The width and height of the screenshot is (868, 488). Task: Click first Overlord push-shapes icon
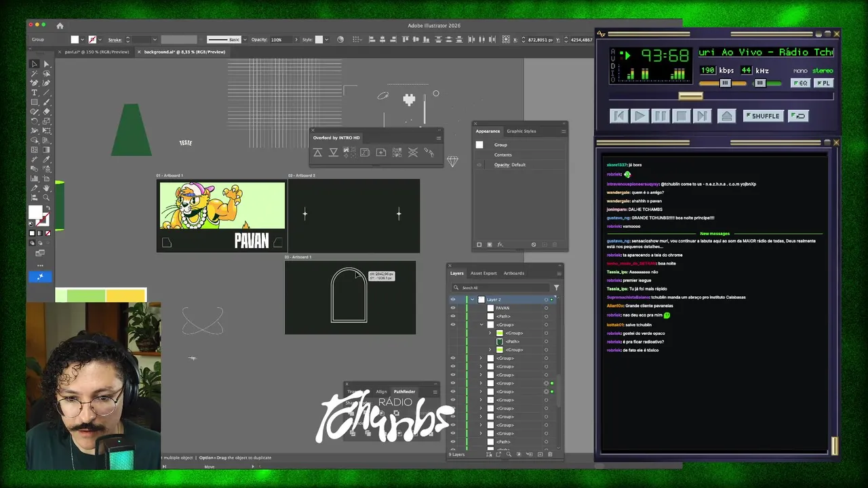point(317,152)
